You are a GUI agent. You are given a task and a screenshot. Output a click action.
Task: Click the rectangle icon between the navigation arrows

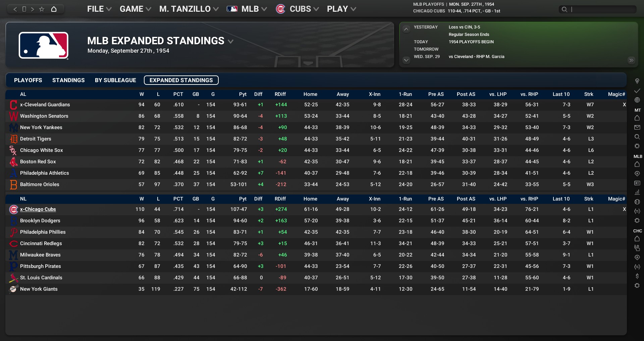(24, 9)
